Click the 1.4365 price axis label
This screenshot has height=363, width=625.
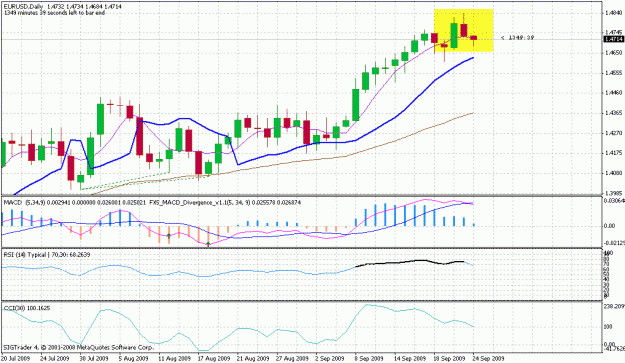click(613, 113)
